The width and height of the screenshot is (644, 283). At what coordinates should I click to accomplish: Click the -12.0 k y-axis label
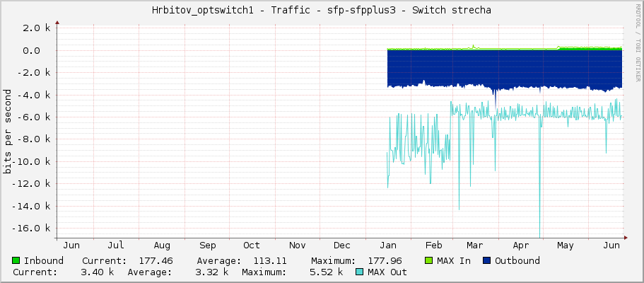pyautogui.click(x=32, y=184)
